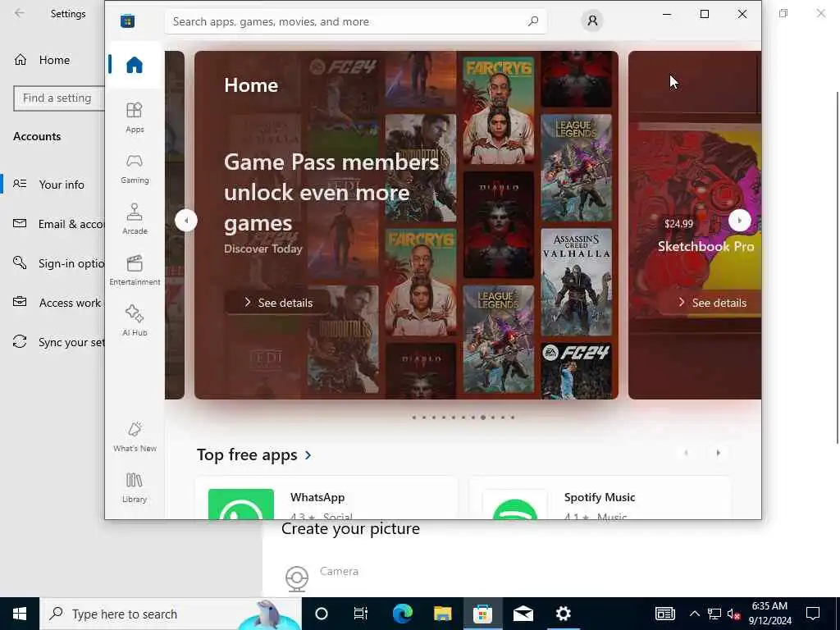
Task: Open the Microsoft Store Home tab
Action: (x=134, y=65)
